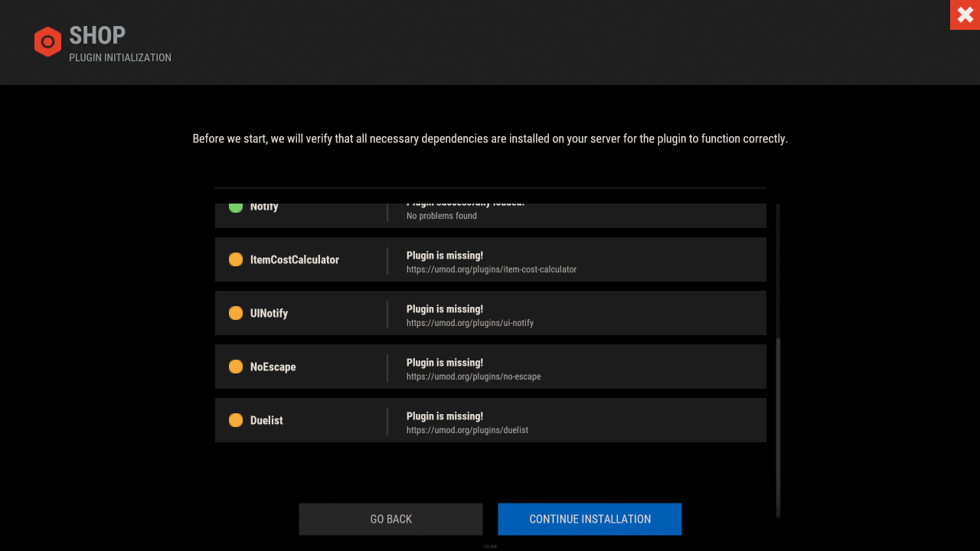Click the orange status dot beside ItemCostCalculator
The width and height of the screenshot is (980, 551).
pos(236,259)
